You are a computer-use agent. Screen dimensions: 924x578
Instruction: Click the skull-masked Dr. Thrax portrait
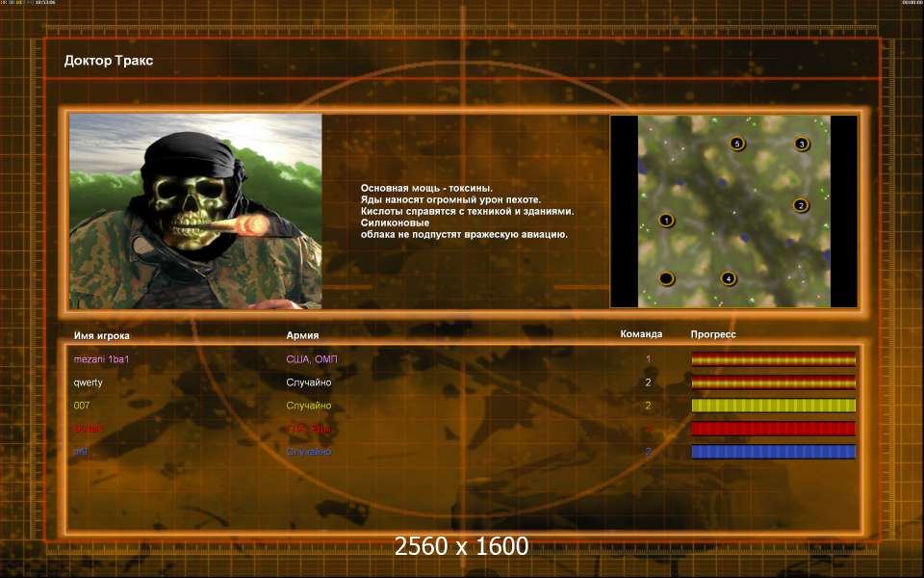(195, 211)
